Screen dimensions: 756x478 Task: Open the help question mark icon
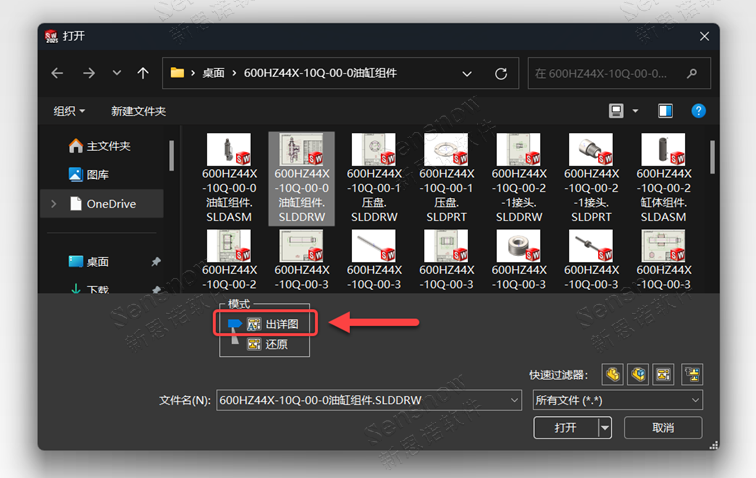699,110
